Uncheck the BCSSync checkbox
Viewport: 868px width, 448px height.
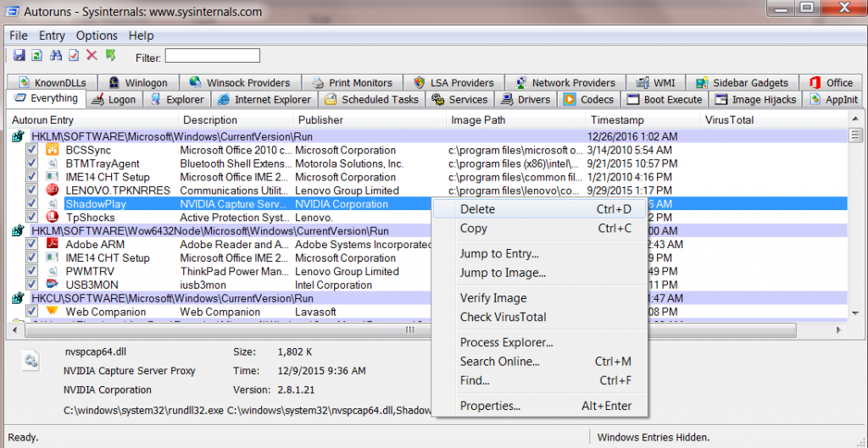click(31, 150)
